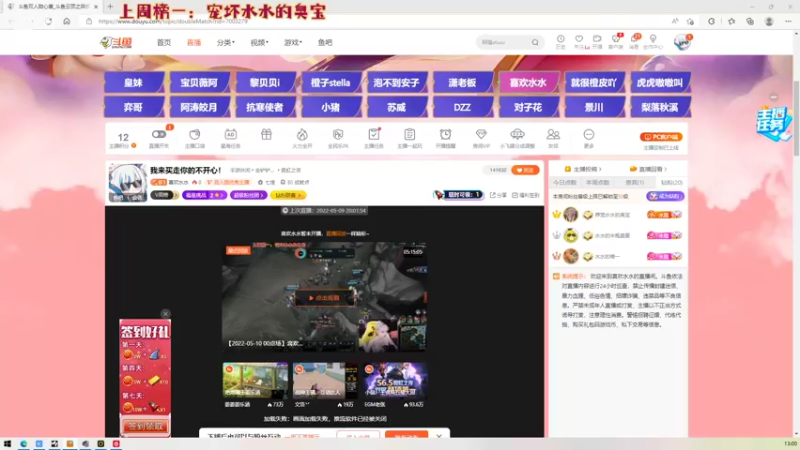Viewport: 800px width, 450px height.
Task: Open the 友邻 people icon
Action: [553, 134]
